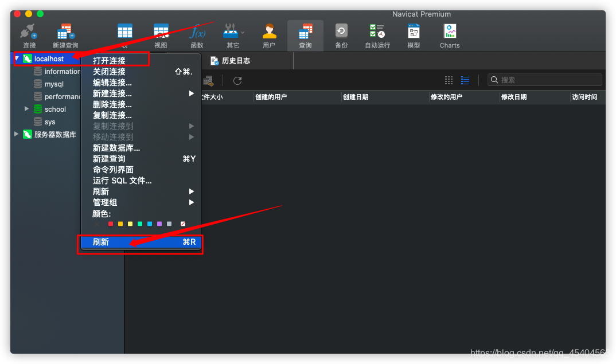
Task: Pick the red connection color swatch
Action: 110,224
